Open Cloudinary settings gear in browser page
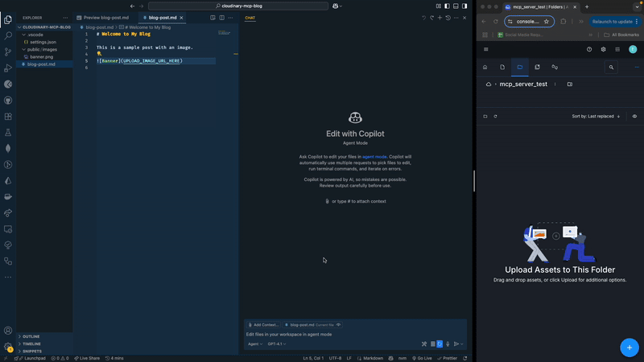Screen dimensions: 644x362 [603, 49]
